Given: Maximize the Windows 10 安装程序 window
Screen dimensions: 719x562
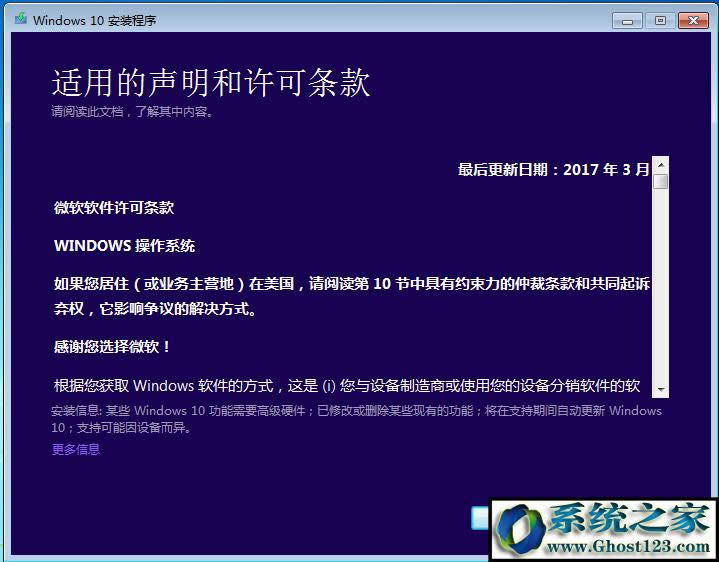Looking at the screenshot, I should pos(660,21).
